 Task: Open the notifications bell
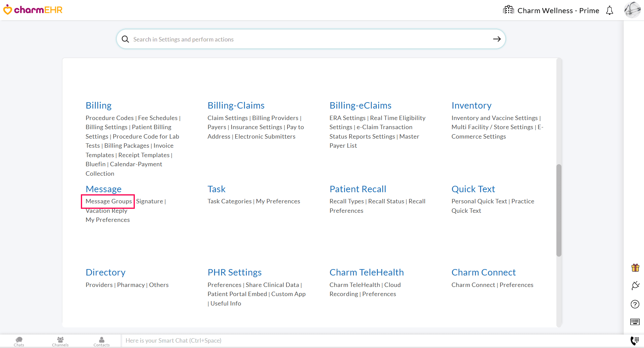609,10
